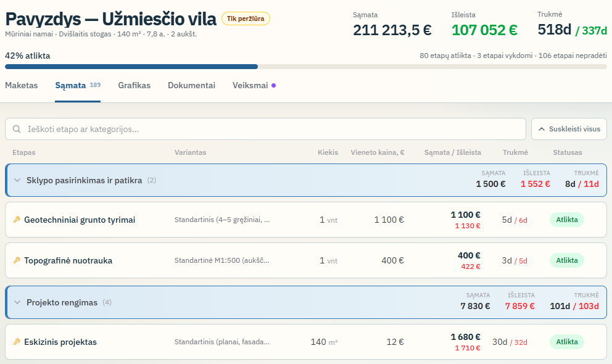Screen dimensions: 612x364
Task: Click the 80 etapų atlikta summary line
Action: (513, 56)
